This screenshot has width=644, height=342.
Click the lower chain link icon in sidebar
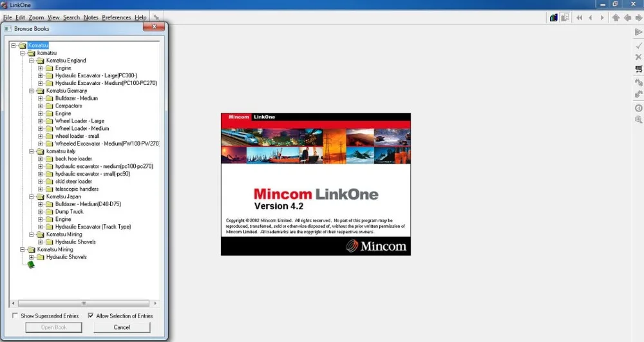click(638, 94)
